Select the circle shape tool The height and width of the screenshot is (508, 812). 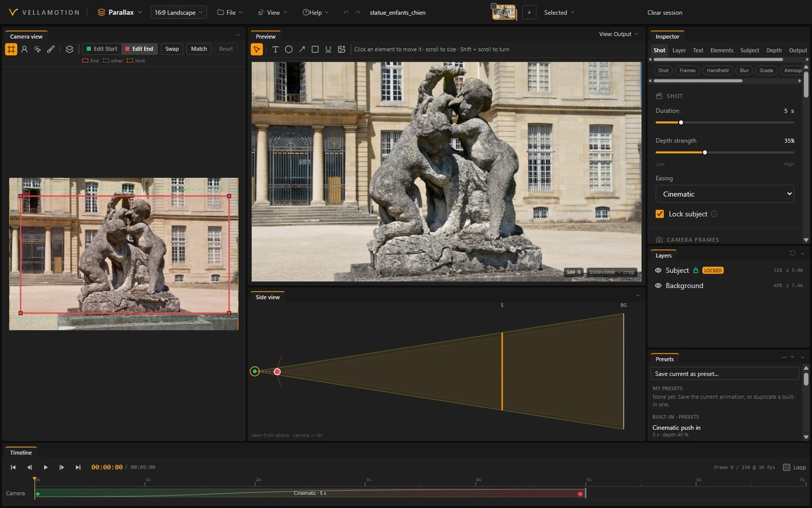coord(289,49)
